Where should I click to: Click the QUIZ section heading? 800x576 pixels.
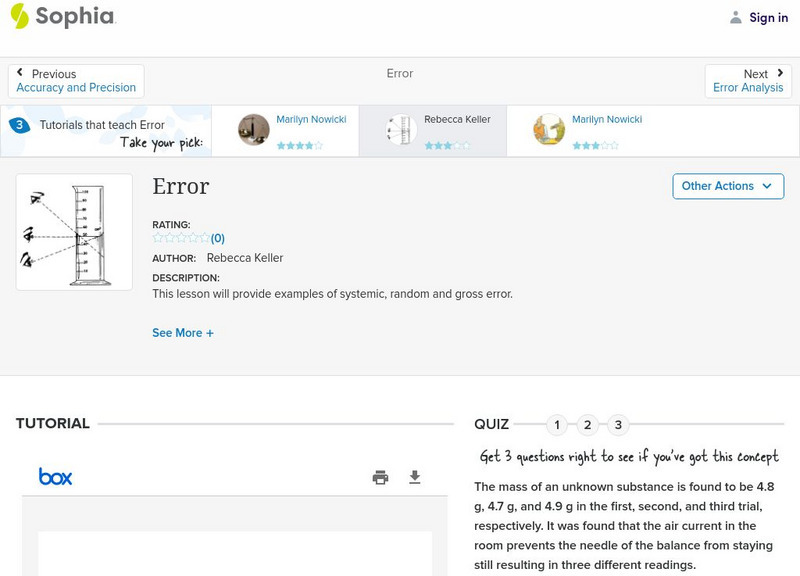click(491, 424)
